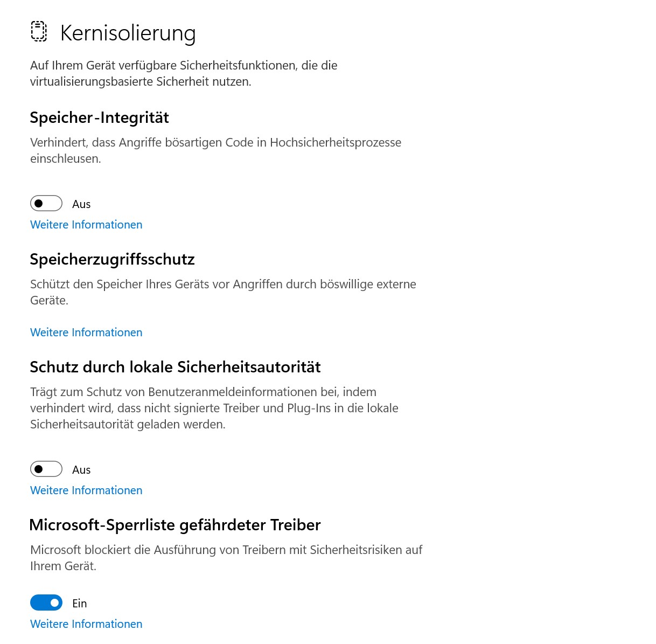Screen dimensions: 656x644
Task: Click the Aus label beside Speicher-Integrität switch
Action: click(x=81, y=204)
